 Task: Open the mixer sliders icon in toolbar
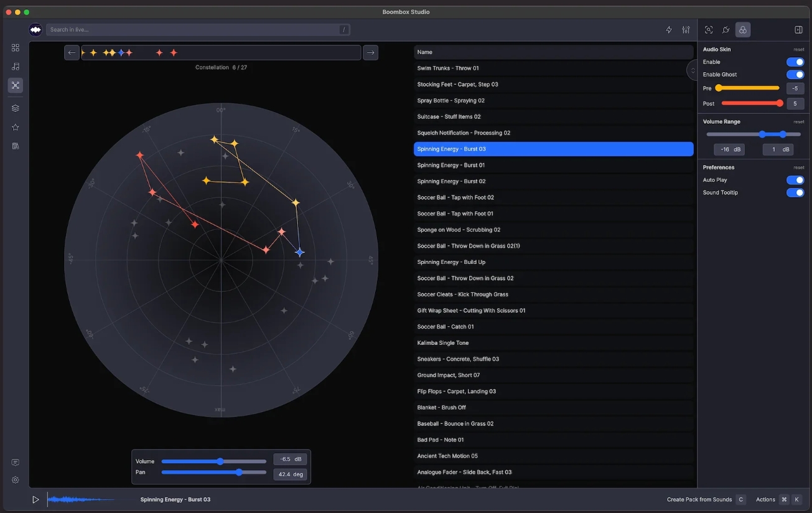[686, 30]
